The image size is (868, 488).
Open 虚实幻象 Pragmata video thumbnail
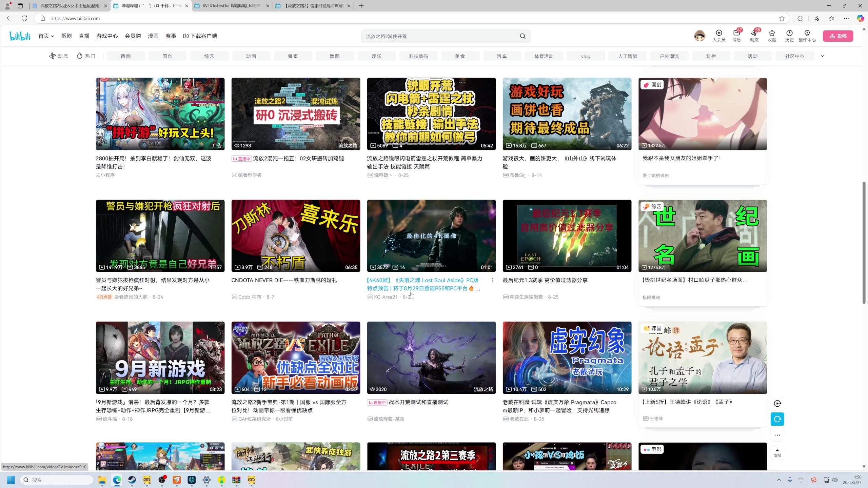coord(567,358)
